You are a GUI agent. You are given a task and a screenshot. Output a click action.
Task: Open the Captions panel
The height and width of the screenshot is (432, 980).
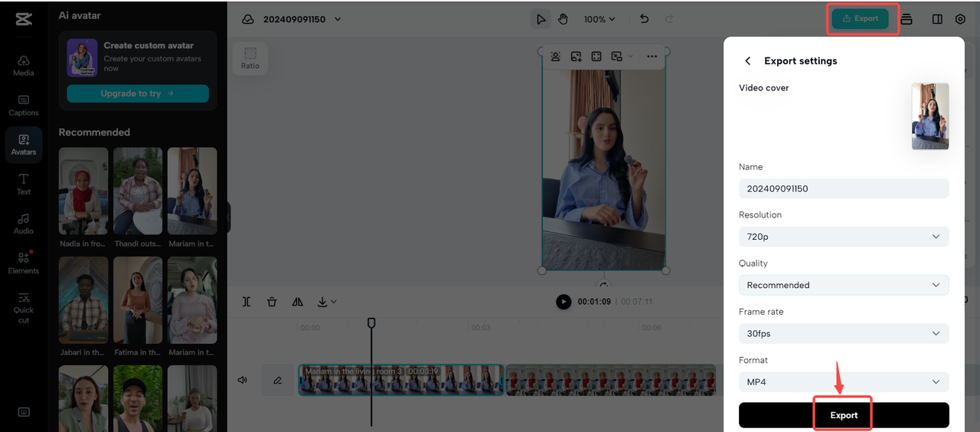tap(24, 106)
